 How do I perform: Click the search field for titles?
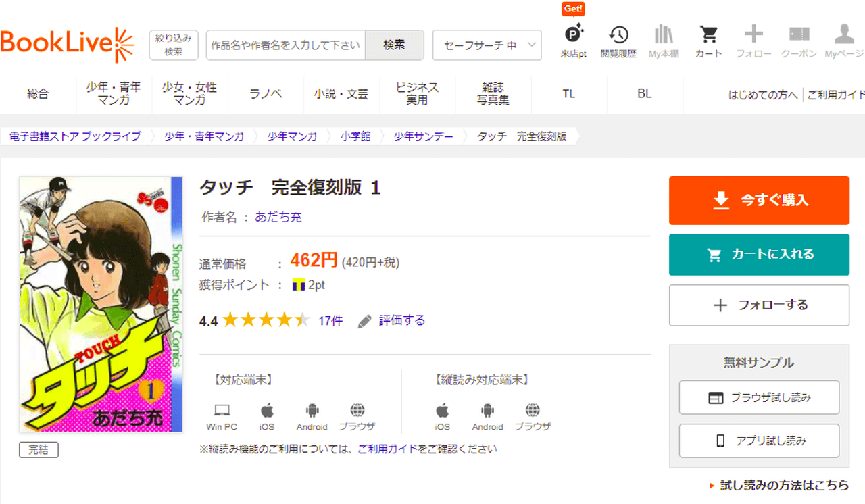pos(285,45)
